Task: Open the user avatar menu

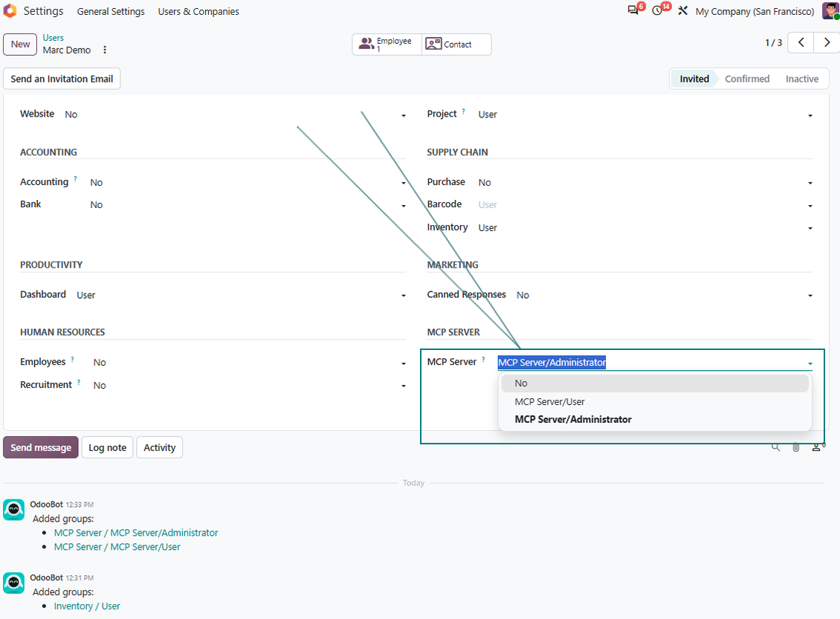Action: coord(830,10)
